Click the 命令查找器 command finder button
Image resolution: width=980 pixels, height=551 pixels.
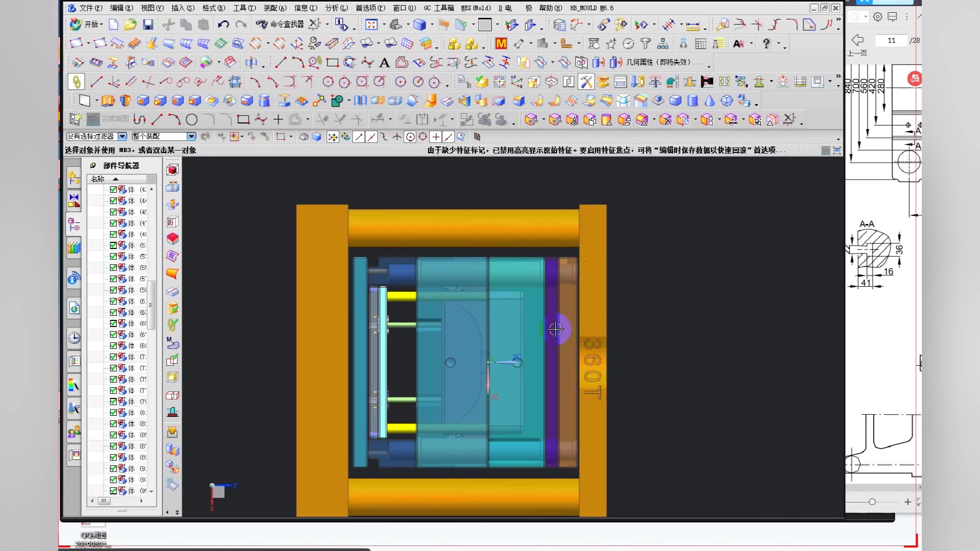280,24
